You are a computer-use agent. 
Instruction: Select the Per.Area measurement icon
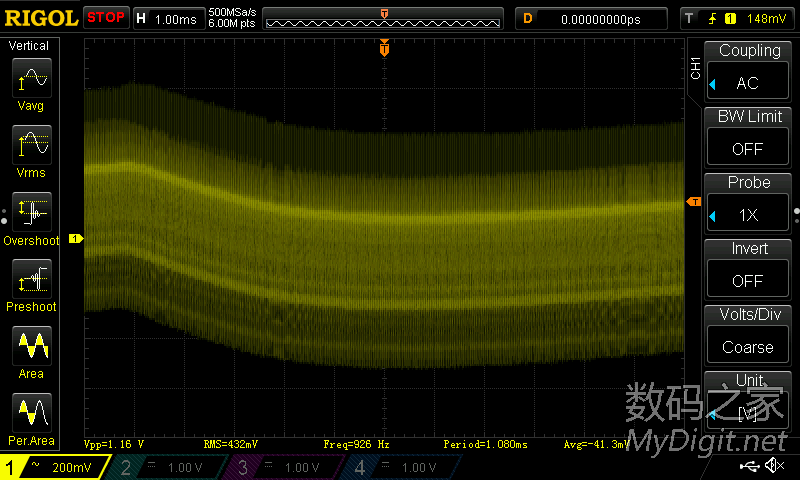(32, 413)
